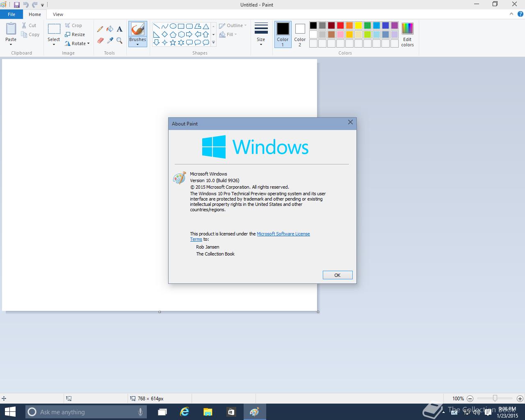Choose the Oval shape
The height and width of the screenshot is (420, 525).
pos(173,26)
